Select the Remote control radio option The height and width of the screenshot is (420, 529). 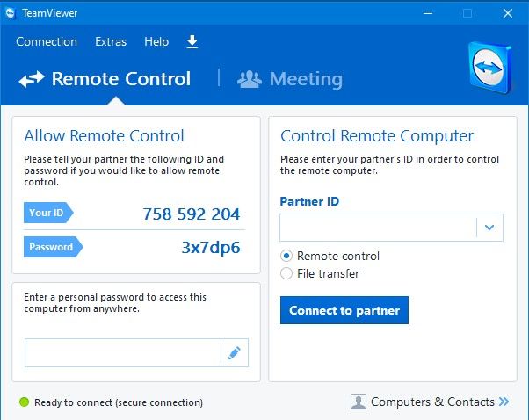[286, 256]
